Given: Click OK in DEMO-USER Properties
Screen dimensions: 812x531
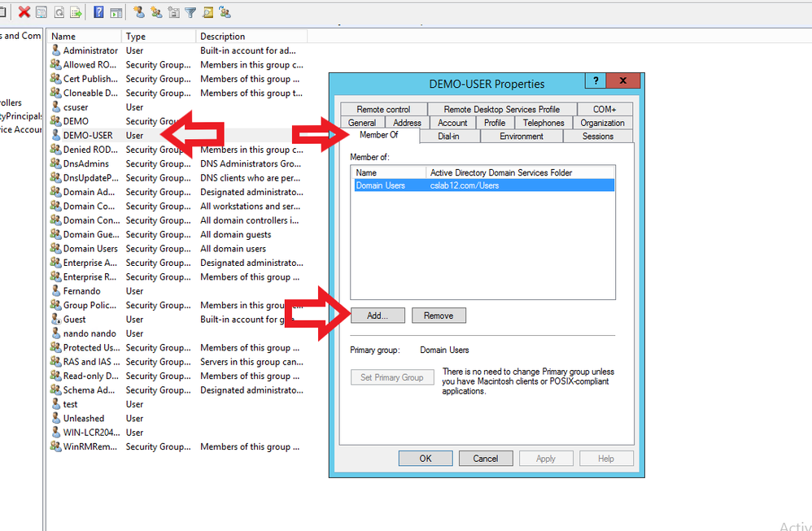Looking at the screenshot, I should [x=425, y=459].
